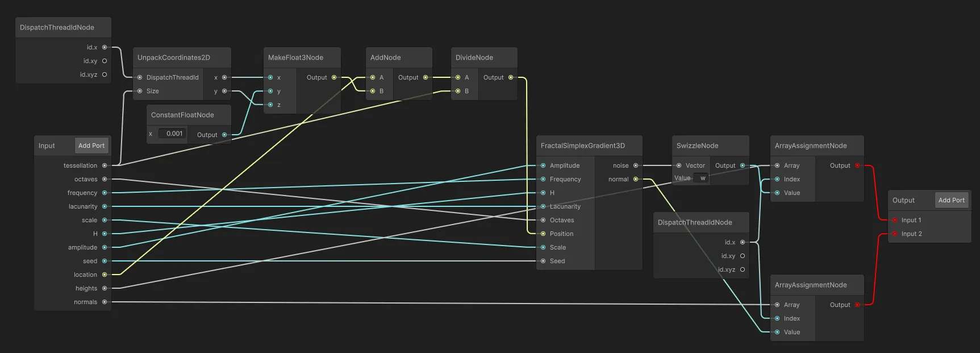
Task: Click the tessellation output port on Input node
Action: pos(105,165)
